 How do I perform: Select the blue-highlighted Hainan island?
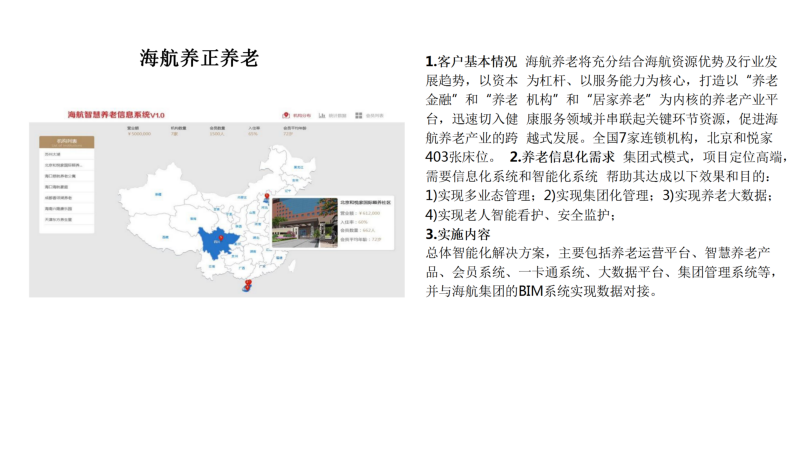click(247, 288)
